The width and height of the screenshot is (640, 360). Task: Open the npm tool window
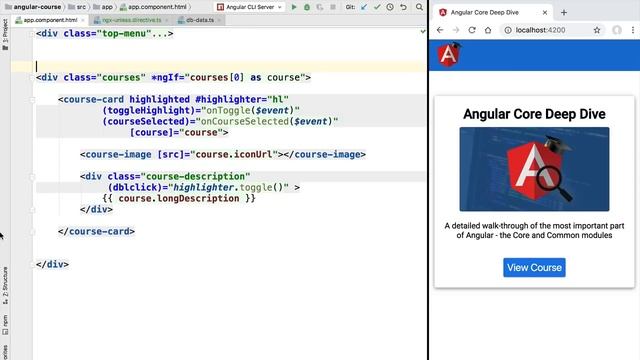[x=5, y=324]
